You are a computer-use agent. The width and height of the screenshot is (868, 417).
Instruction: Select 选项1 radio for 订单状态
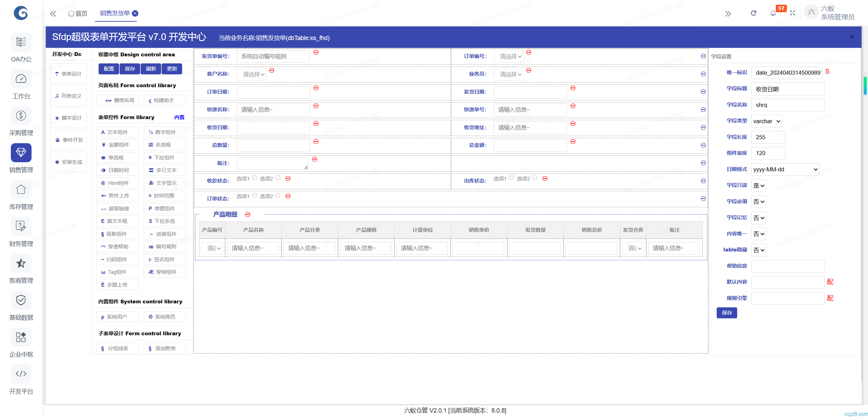point(254,195)
